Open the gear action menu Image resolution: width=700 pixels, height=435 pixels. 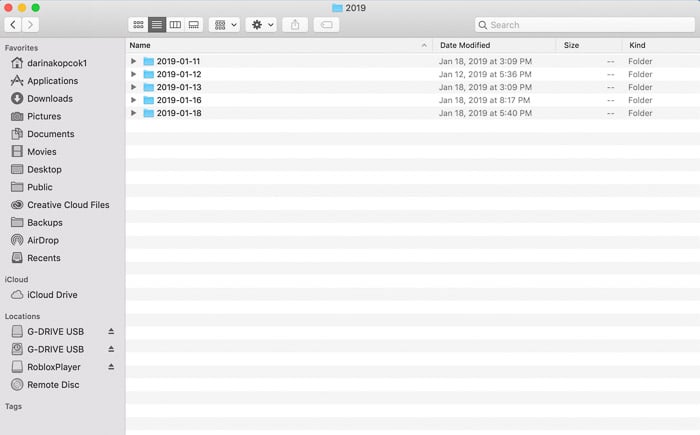tap(262, 25)
